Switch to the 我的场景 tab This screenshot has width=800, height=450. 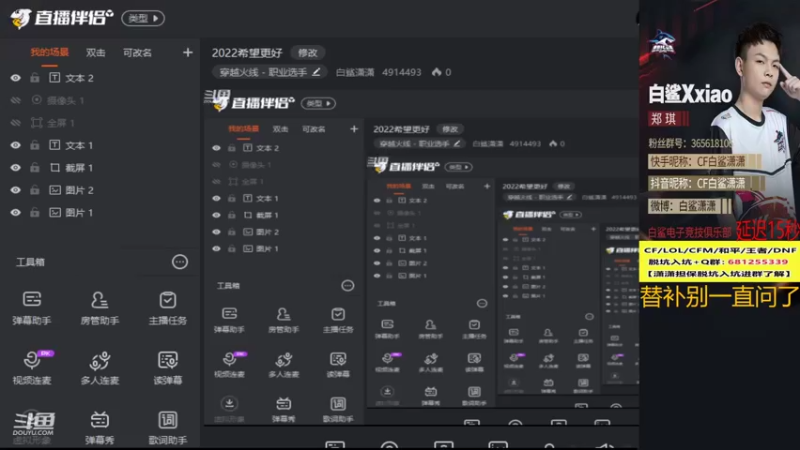[49, 52]
